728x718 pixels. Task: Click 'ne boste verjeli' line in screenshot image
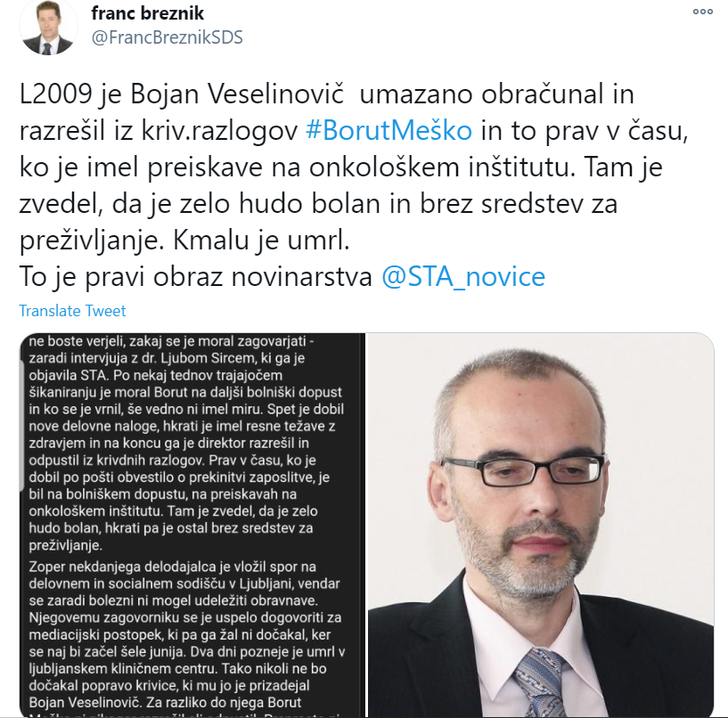(x=171, y=341)
